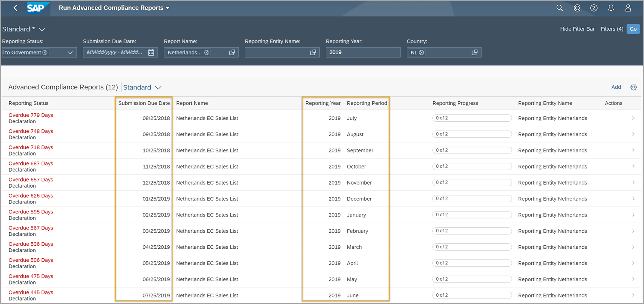Screen dimensions: 644x304
Task: Expand the Run Advanced Compliance Reports title menu
Action: pos(168,8)
